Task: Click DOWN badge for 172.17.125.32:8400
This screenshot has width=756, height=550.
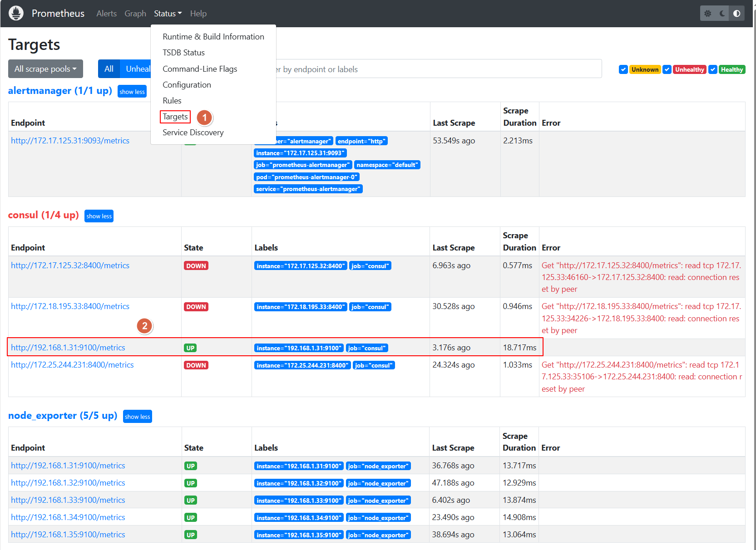Action: point(196,266)
